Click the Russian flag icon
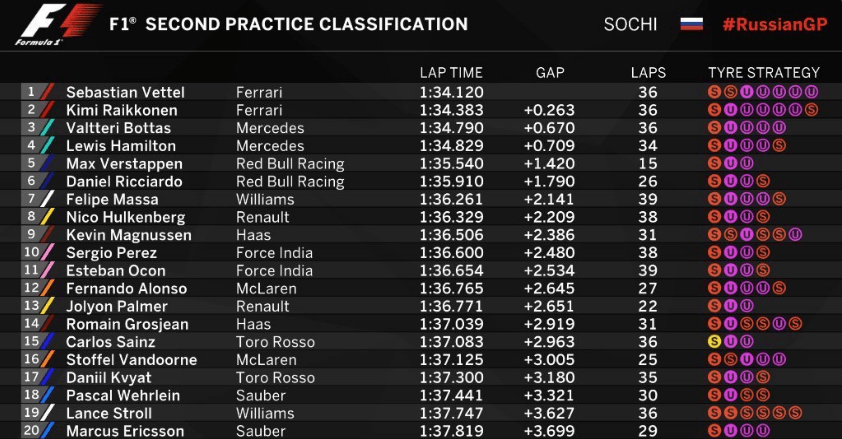This screenshot has width=842, height=439. click(692, 24)
